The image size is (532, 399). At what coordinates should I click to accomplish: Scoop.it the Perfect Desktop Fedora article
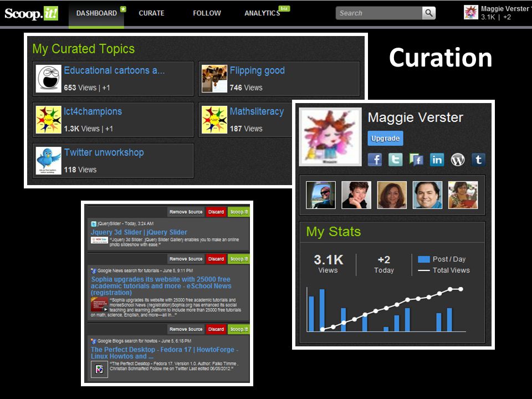238,329
